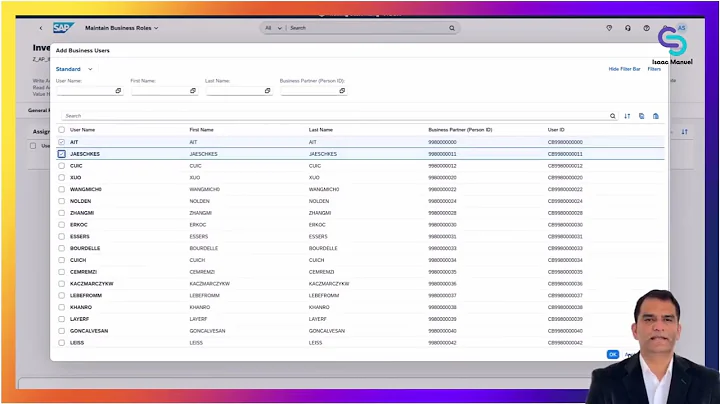Check the ZHANGMI user checkbox
Viewport: 720px width, 404px height.
coord(62,213)
